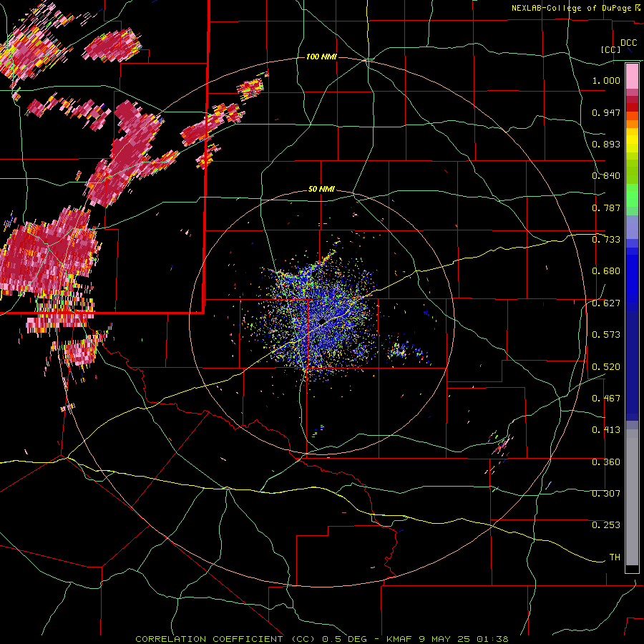Select the 0.467 scale value
The height and width of the screenshot is (644, 644).
(x=606, y=399)
